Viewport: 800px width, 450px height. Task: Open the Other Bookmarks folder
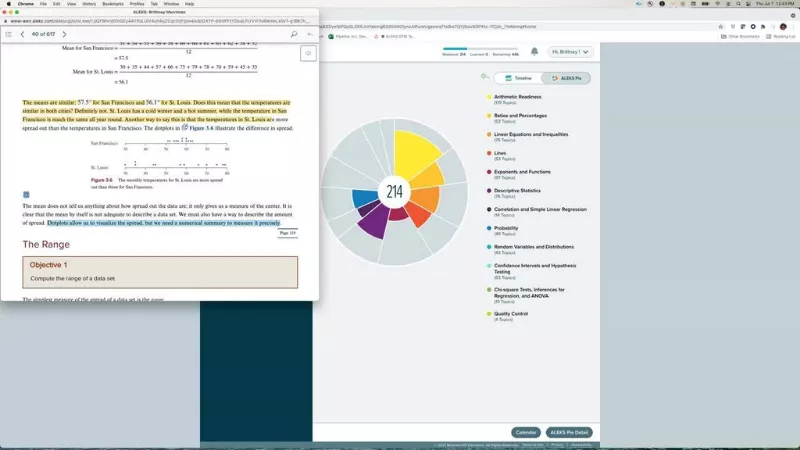click(740, 37)
